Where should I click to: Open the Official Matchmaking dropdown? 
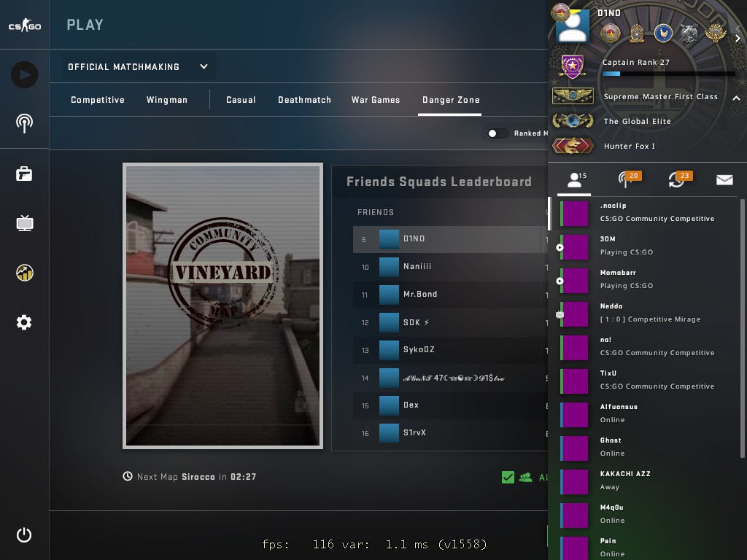tap(138, 66)
